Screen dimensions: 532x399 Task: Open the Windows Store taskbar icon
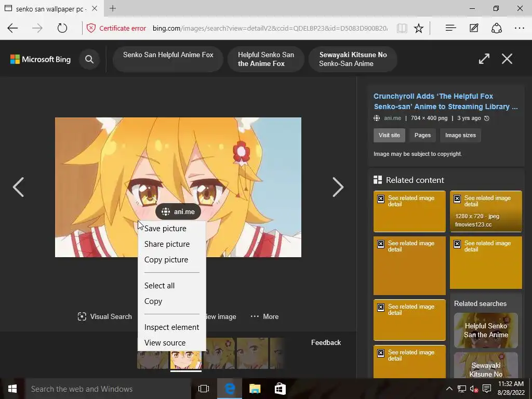(280, 389)
